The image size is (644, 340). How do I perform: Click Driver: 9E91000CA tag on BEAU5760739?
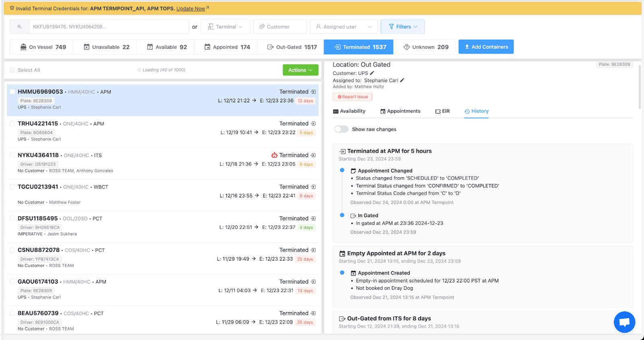coord(39,322)
